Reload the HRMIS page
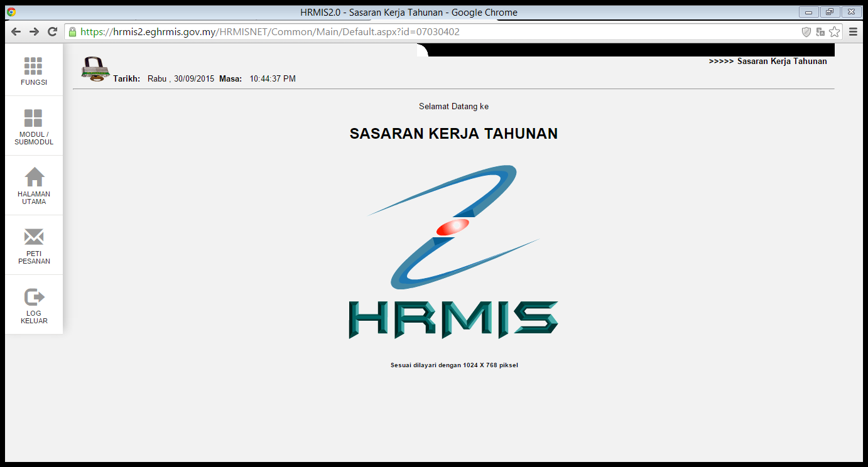Viewport: 868px width, 467px height. (x=53, y=31)
